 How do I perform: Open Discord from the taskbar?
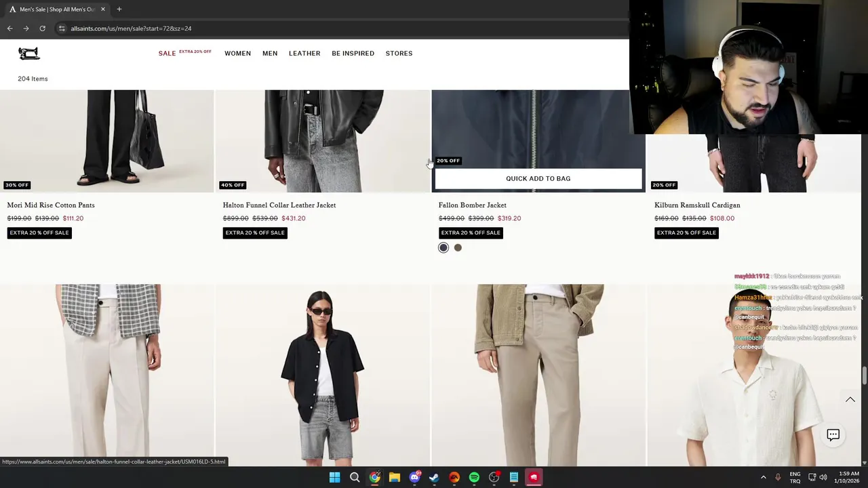point(414,477)
